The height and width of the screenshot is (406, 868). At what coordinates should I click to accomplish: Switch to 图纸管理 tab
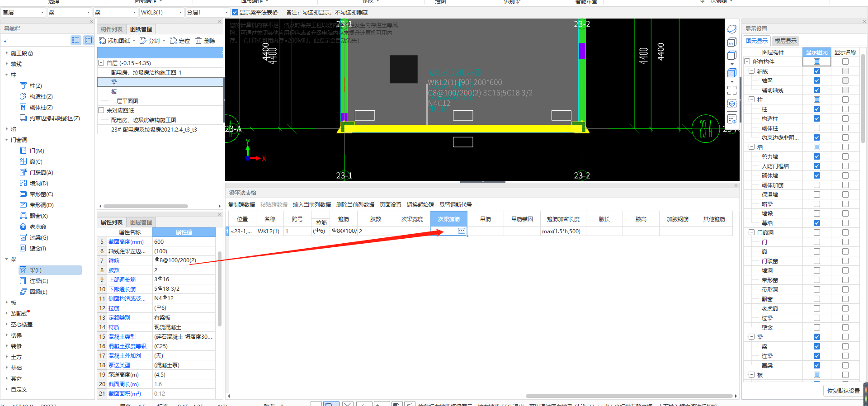pos(141,29)
